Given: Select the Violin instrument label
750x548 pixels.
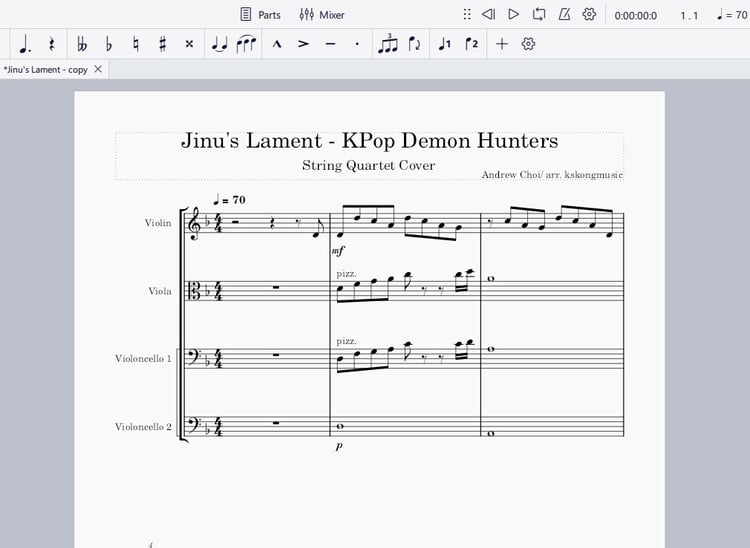Looking at the screenshot, I should click(158, 223).
